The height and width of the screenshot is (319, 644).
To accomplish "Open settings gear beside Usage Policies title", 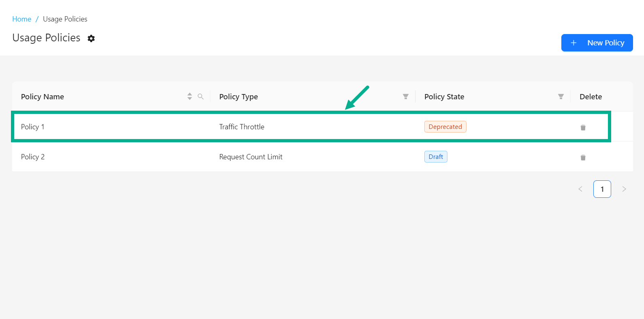I will (91, 39).
